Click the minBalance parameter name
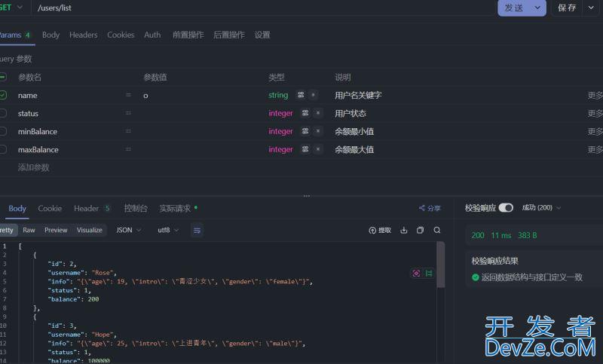This screenshot has height=364, width=603. point(38,131)
